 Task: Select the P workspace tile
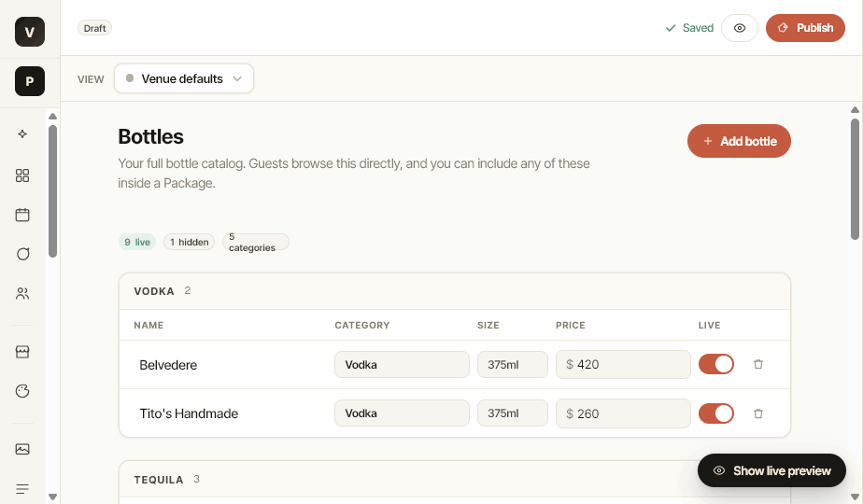coord(30,81)
